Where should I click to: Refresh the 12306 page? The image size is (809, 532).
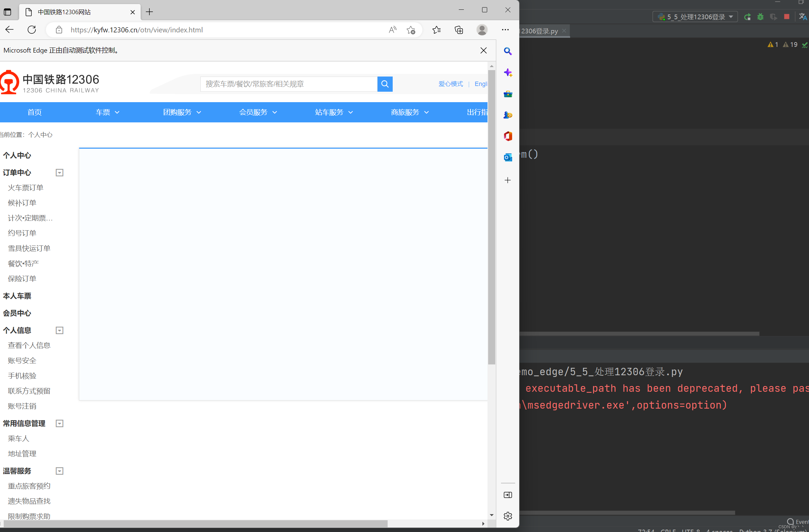tap(32, 30)
